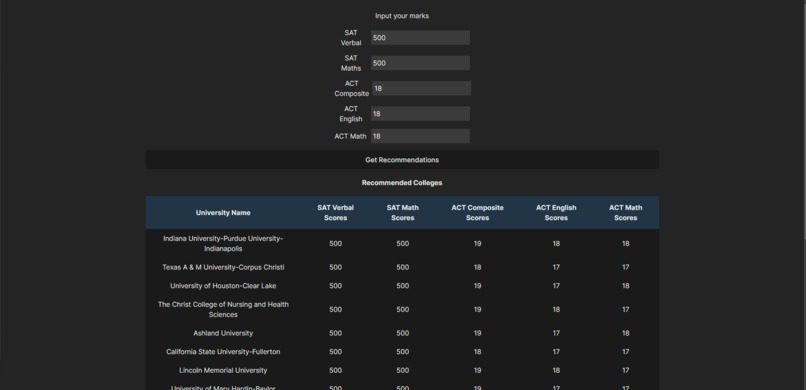Click the ACT Math field label
Image resolution: width=806 pixels, height=390 pixels.
pos(351,136)
